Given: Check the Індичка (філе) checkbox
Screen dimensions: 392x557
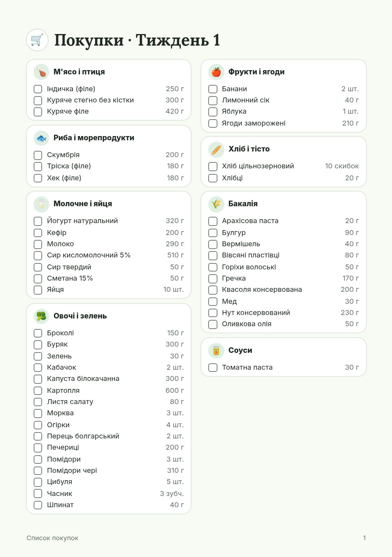Looking at the screenshot, I should pos(38,89).
